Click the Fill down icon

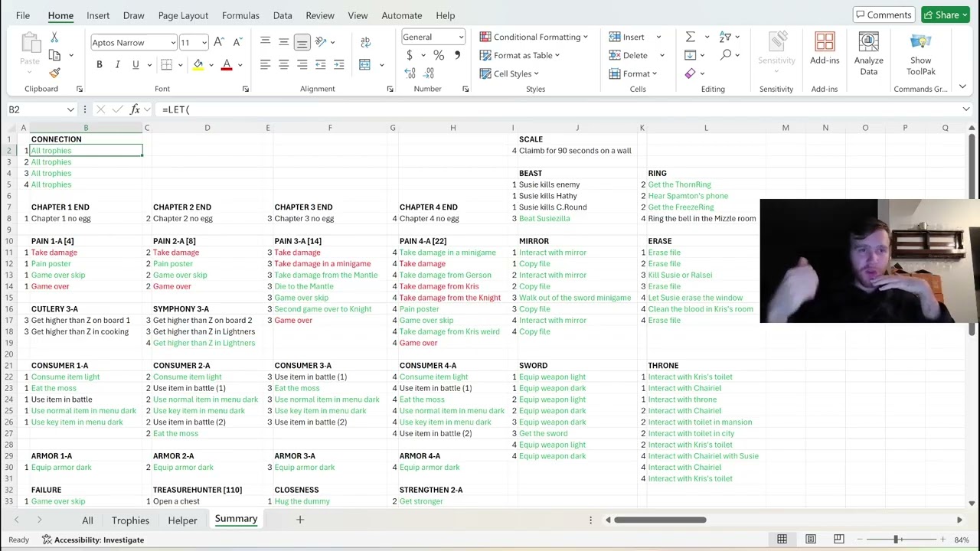(x=690, y=55)
